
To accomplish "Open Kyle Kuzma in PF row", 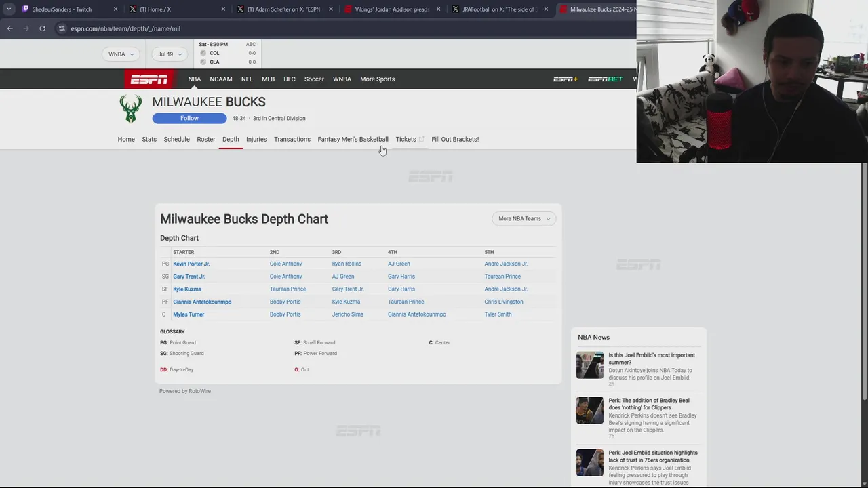I will pos(346,302).
